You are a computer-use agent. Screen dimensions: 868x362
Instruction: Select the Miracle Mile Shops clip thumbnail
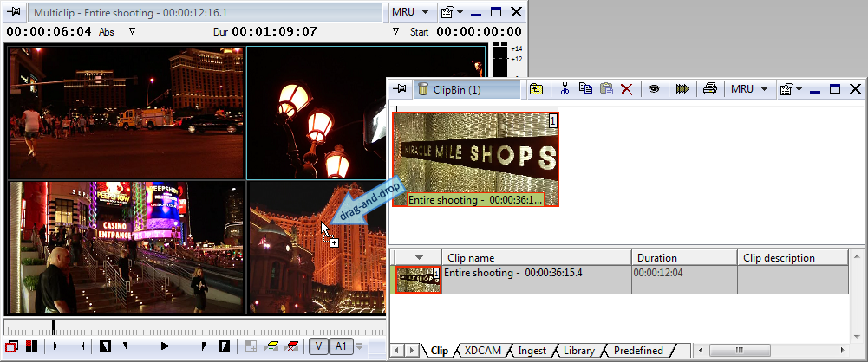(x=475, y=159)
